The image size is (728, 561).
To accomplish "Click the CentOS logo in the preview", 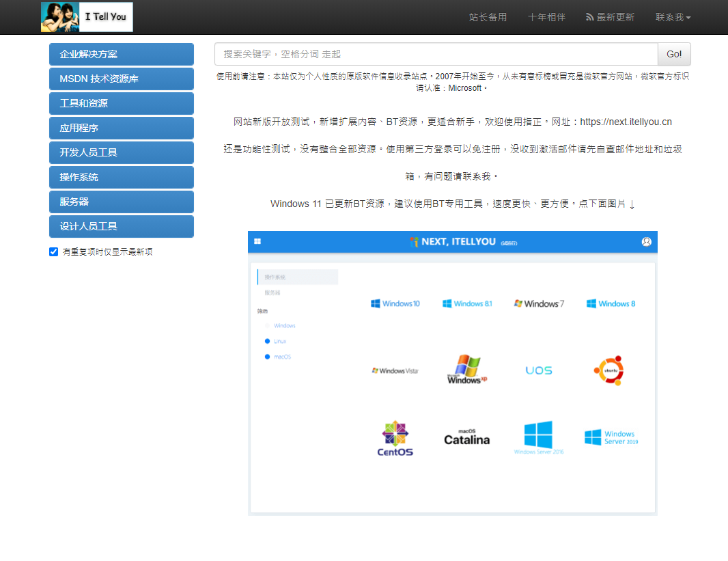I will tap(395, 439).
